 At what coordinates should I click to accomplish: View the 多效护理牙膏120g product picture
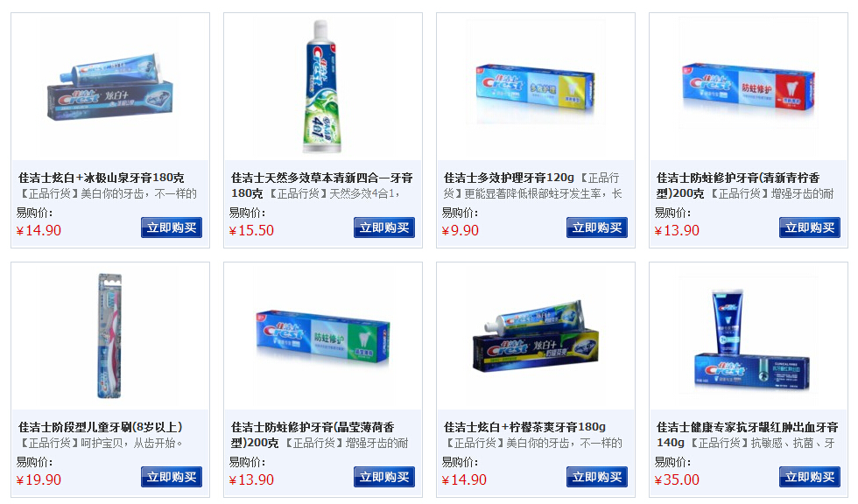click(535, 87)
